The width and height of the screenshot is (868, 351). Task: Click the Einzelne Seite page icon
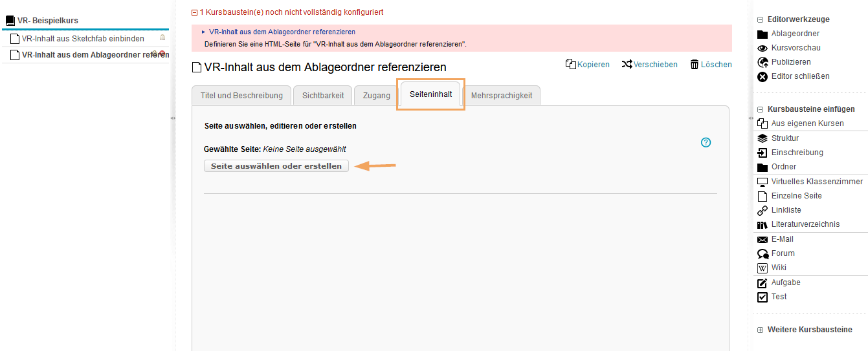coord(762,196)
